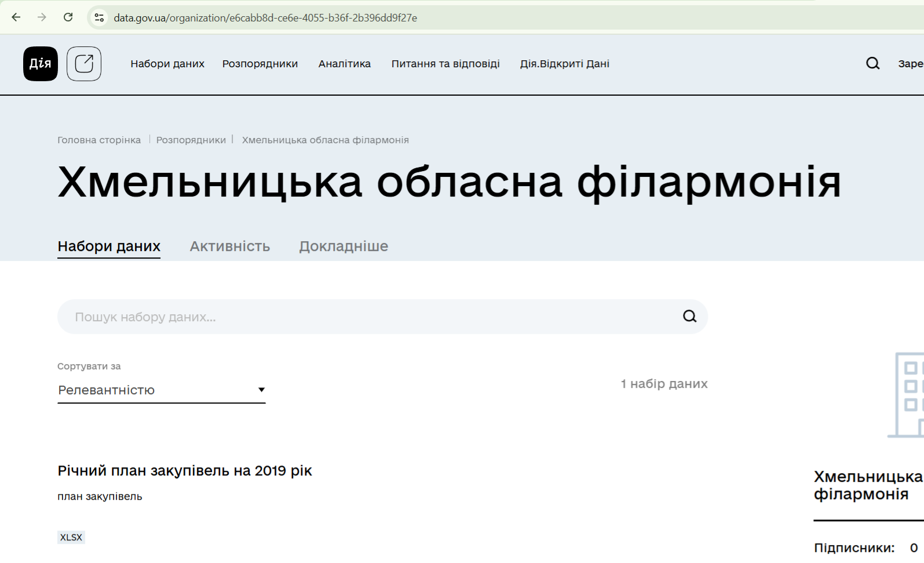Click the Головна сторінка breadcrumb link

click(x=99, y=140)
